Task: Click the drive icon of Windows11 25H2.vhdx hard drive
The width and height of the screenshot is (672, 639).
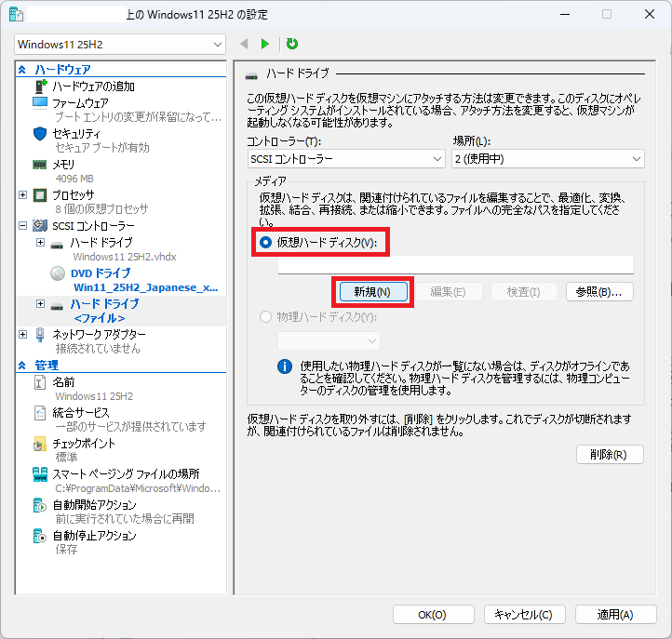Action: 57,246
